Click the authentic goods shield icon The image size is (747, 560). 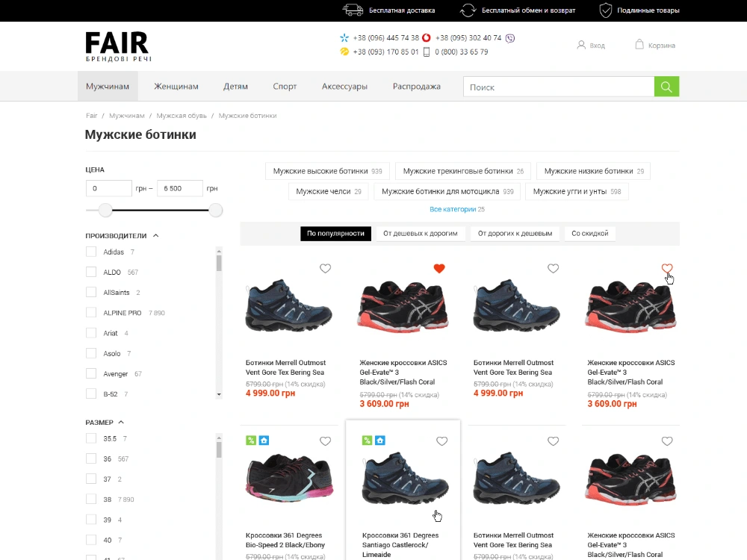click(606, 10)
